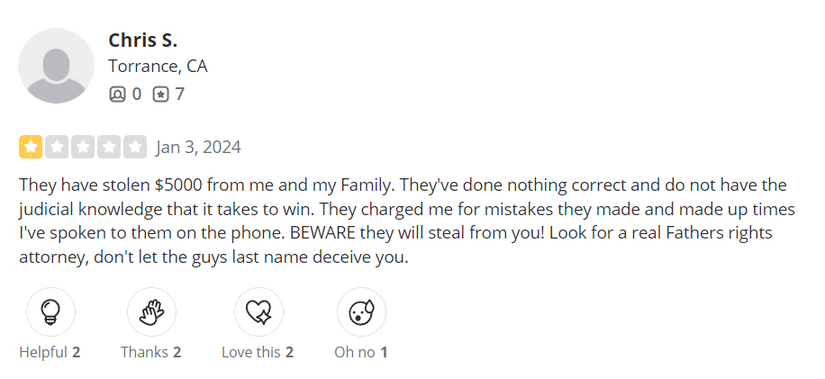Open the Chris S. profile name link
Image resolution: width=825 pixels, height=379 pixels.
pyautogui.click(x=143, y=40)
